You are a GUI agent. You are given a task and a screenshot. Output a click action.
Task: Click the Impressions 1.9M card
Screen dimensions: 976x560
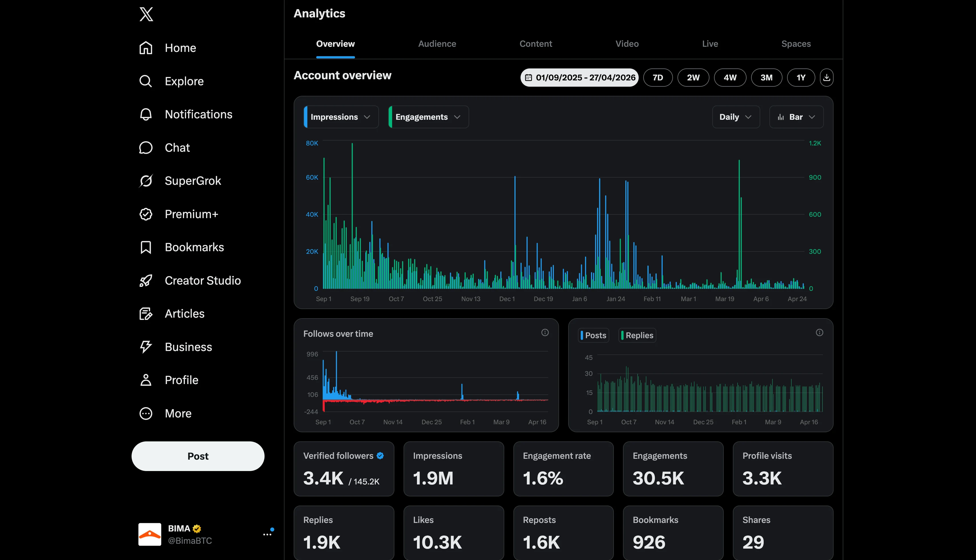tap(453, 469)
